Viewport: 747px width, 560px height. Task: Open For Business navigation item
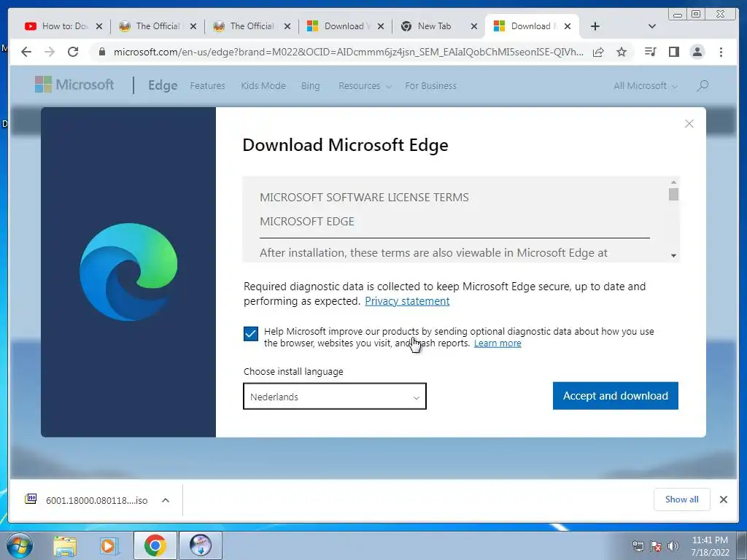click(430, 86)
